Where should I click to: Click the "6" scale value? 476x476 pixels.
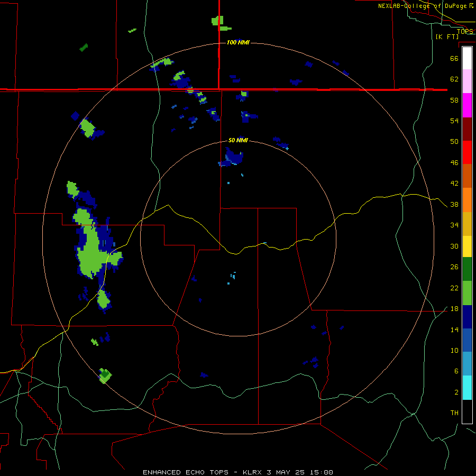[456, 371]
